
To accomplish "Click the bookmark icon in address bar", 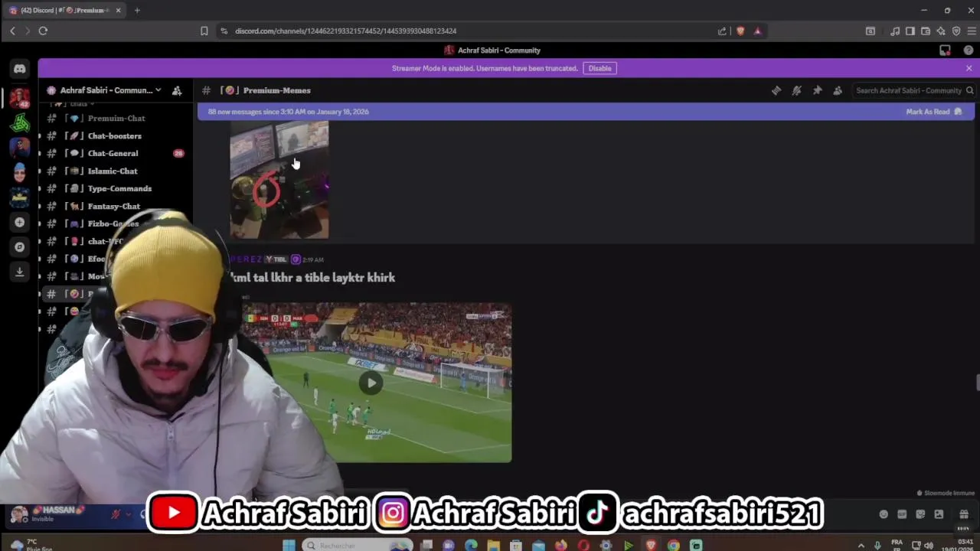I will (204, 31).
